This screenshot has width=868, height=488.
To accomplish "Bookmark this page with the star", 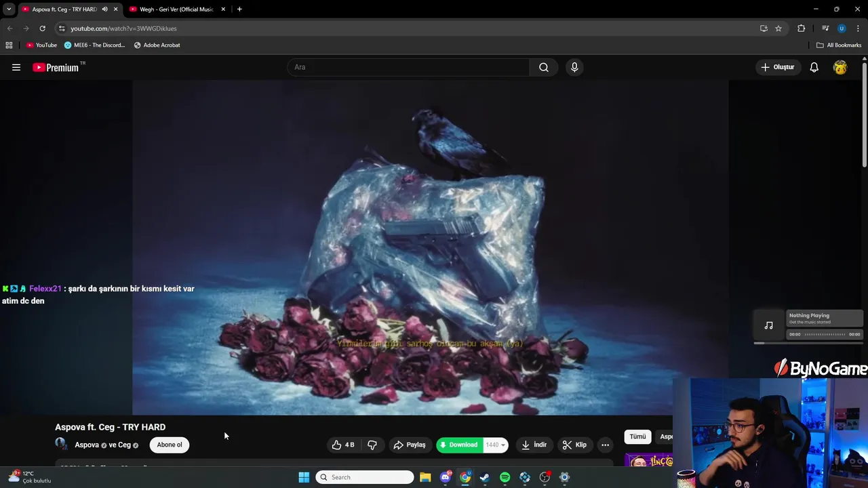I will [x=778, y=28].
